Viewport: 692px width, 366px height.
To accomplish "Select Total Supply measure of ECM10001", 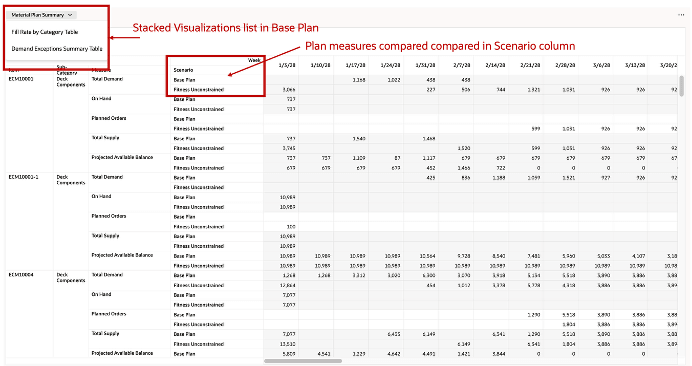I will (105, 138).
